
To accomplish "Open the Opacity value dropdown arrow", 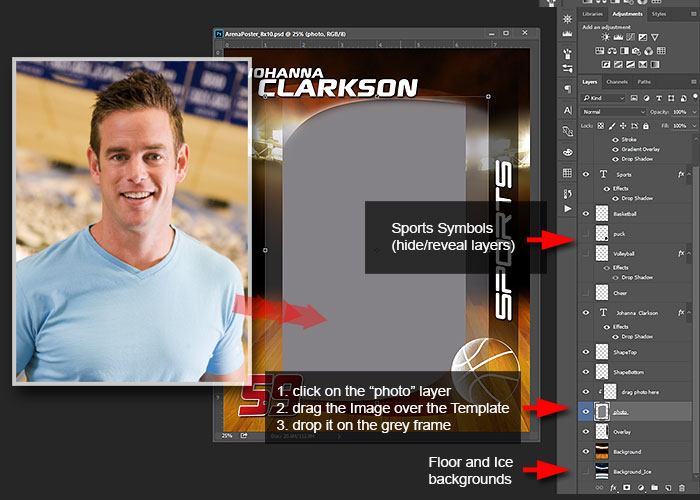I will coord(695,112).
